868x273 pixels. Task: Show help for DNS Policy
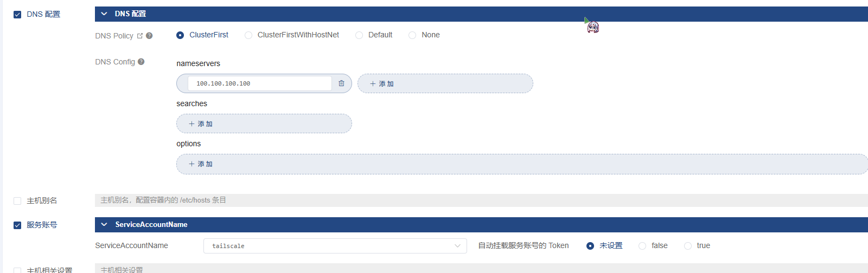149,36
